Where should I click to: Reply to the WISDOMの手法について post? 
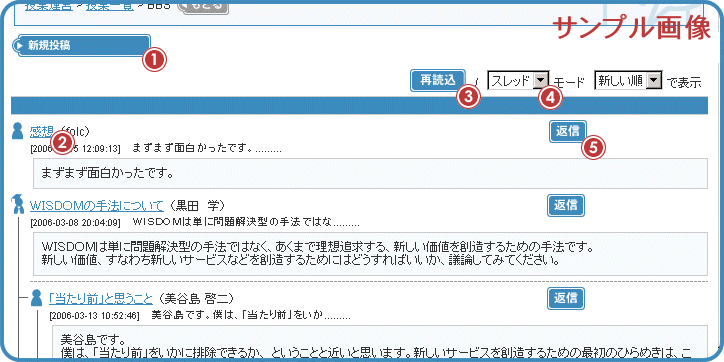[566, 206]
